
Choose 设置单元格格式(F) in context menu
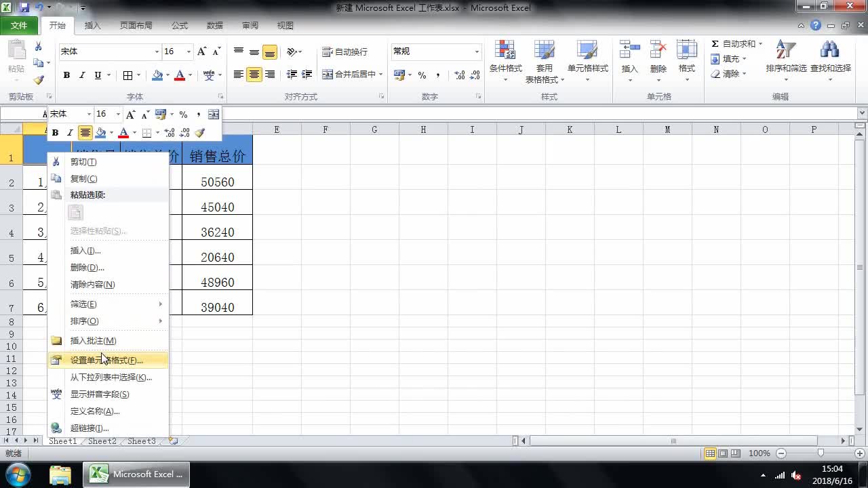point(108,361)
